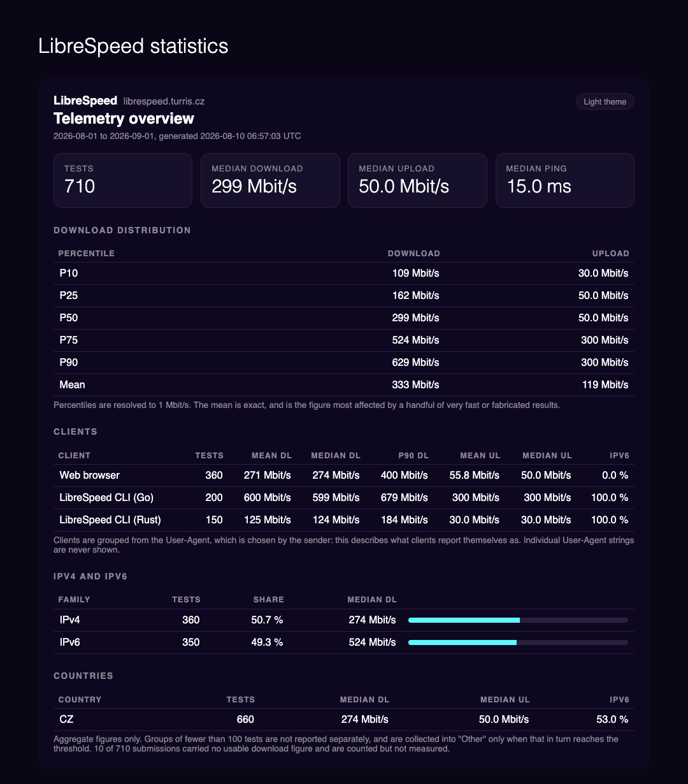Select the CZ country row
This screenshot has width=688, height=784.
pos(344,720)
